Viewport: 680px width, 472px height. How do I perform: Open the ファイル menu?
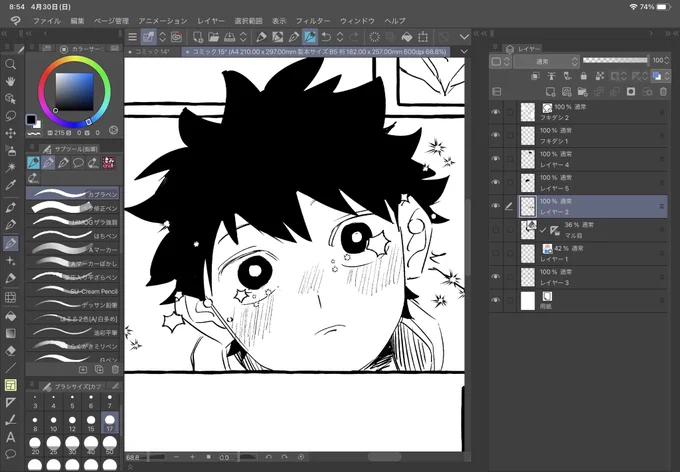(47, 21)
